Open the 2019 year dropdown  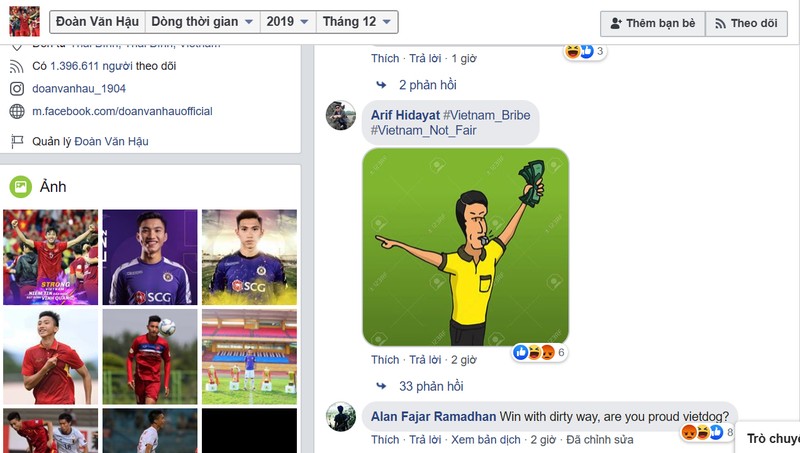(286, 22)
